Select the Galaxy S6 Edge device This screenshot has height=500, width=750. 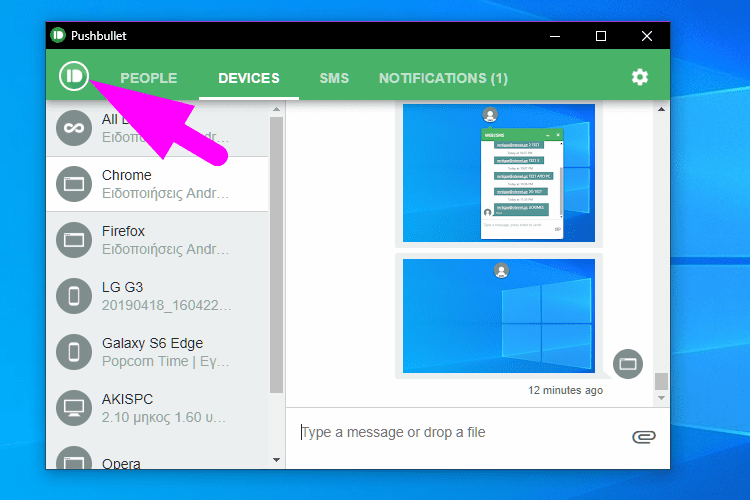pyautogui.click(x=157, y=352)
